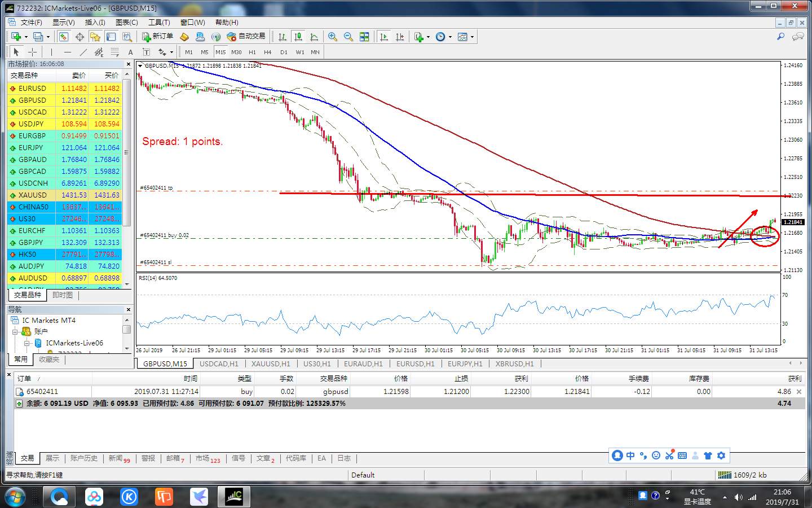Select the text label tool

tap(146, 52)
